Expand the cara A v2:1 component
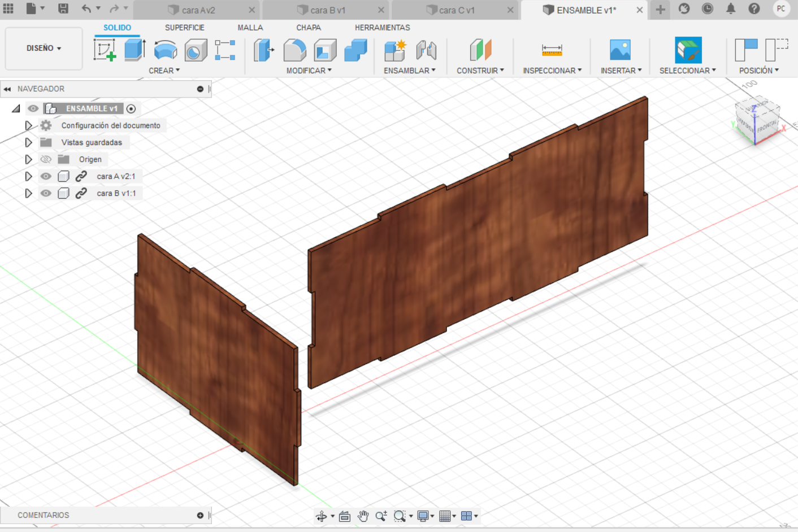The image size is (798, 532). [28, 176]
